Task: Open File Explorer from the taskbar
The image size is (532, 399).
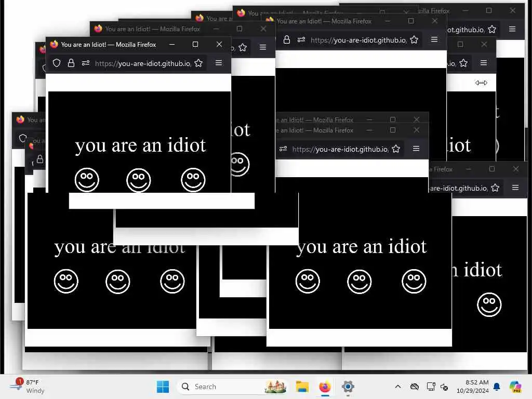Action: pos(302,387)
